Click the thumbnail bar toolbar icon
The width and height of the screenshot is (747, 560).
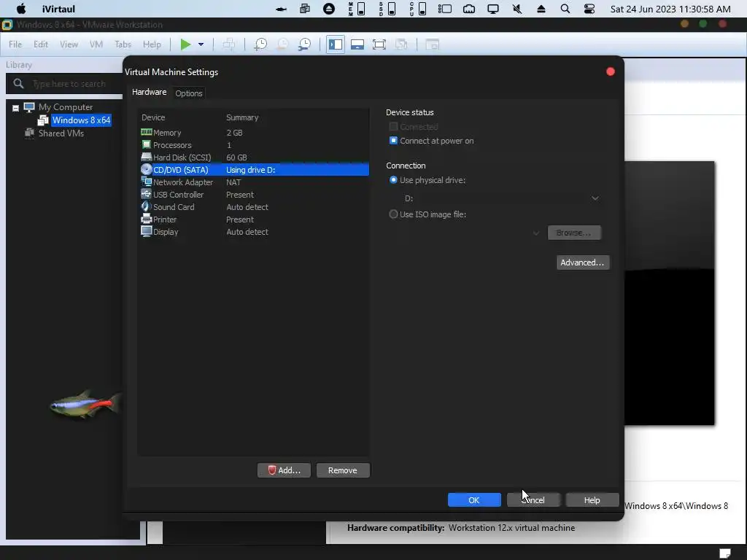[x=357, y=44]
